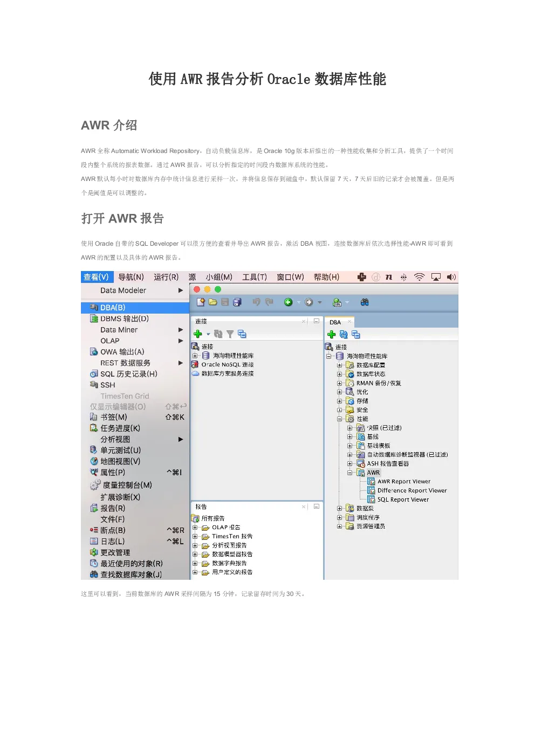Click the 度量控制台(M) gear icon
This screenshot has height=756, width=535.
95,485
